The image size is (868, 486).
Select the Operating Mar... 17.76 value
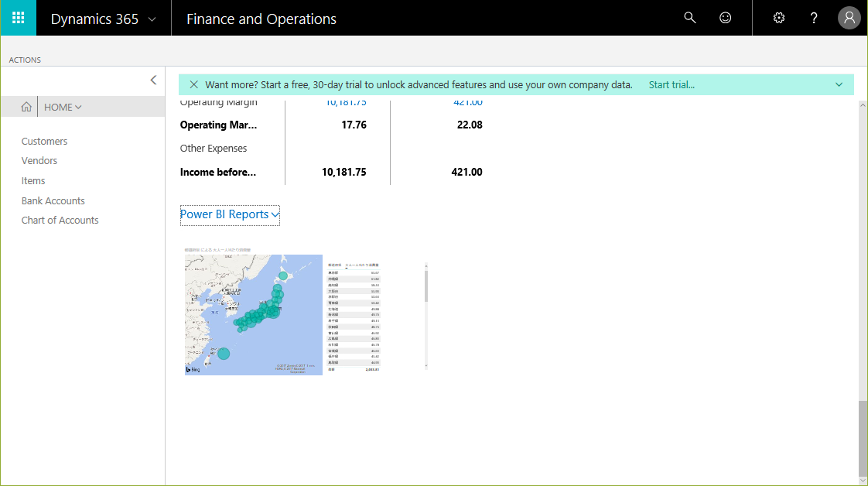pyautogui.click(x=354, y=125)
